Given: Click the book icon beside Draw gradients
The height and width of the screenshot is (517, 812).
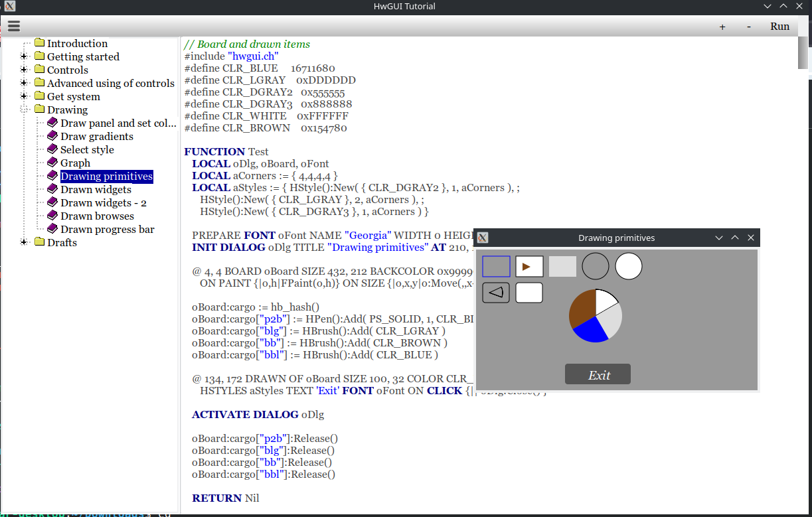Looking at the screenshot, I should (52, 136).
